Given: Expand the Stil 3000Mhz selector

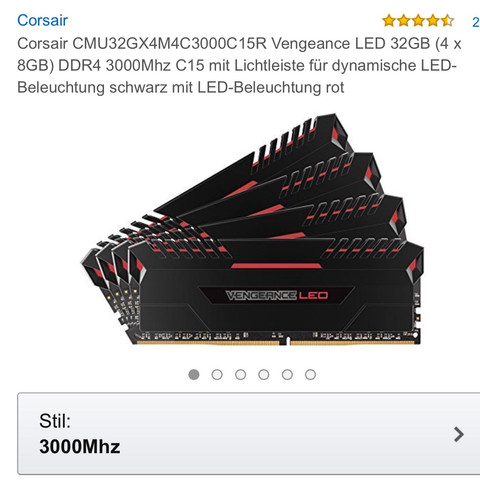Looking at the screenshot, I should (249, 434).
